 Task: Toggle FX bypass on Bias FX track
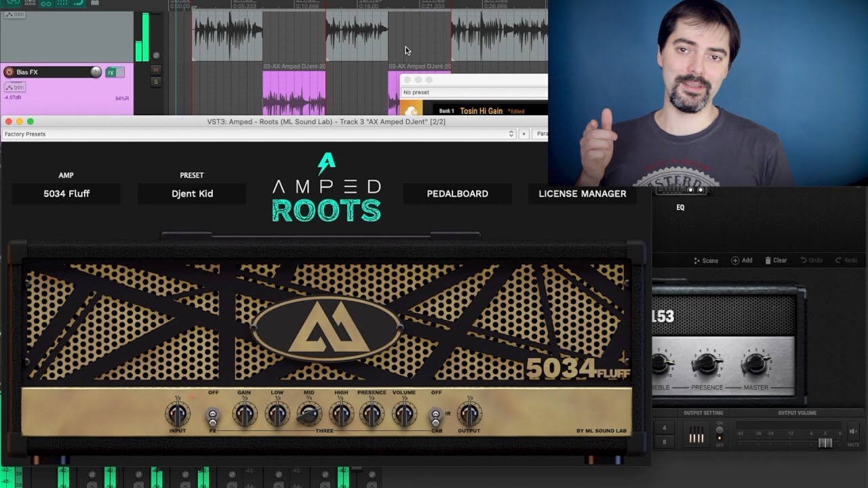tap(120, 73)
